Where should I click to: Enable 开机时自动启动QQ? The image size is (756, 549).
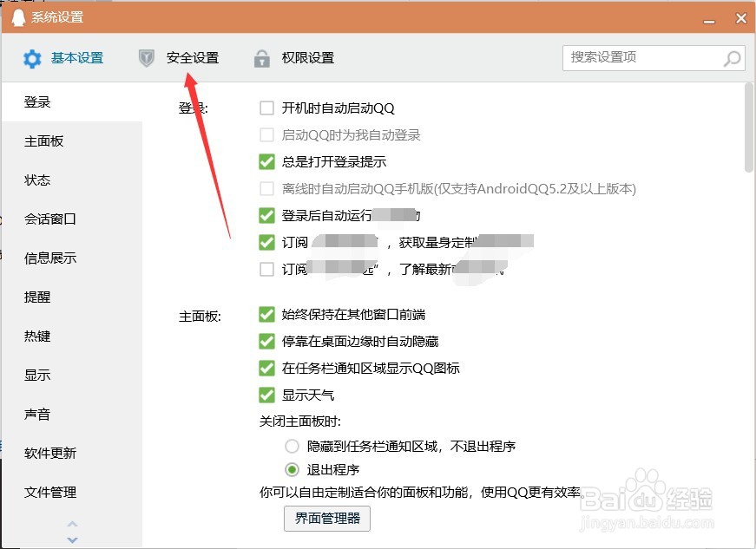pyautogui.click(x=266, y=107)
